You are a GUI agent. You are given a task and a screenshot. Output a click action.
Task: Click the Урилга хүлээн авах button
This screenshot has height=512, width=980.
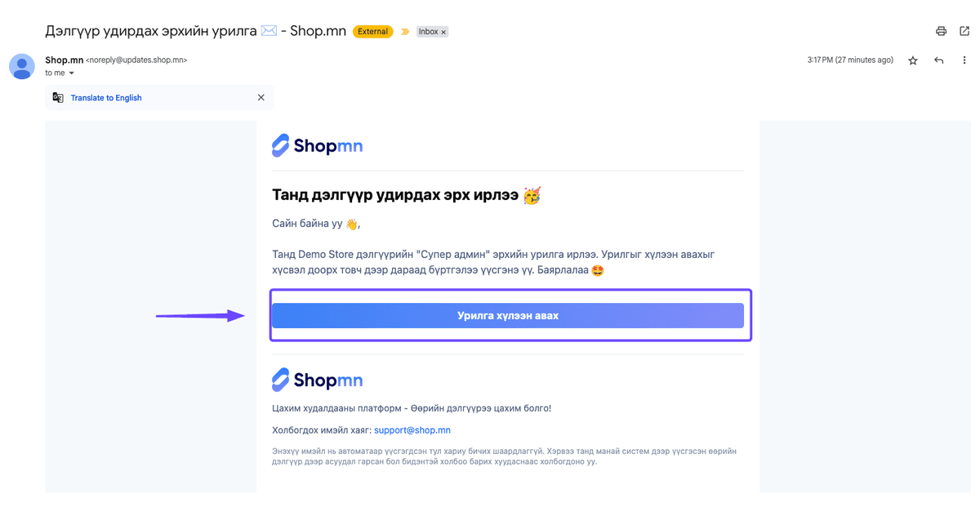508,315
